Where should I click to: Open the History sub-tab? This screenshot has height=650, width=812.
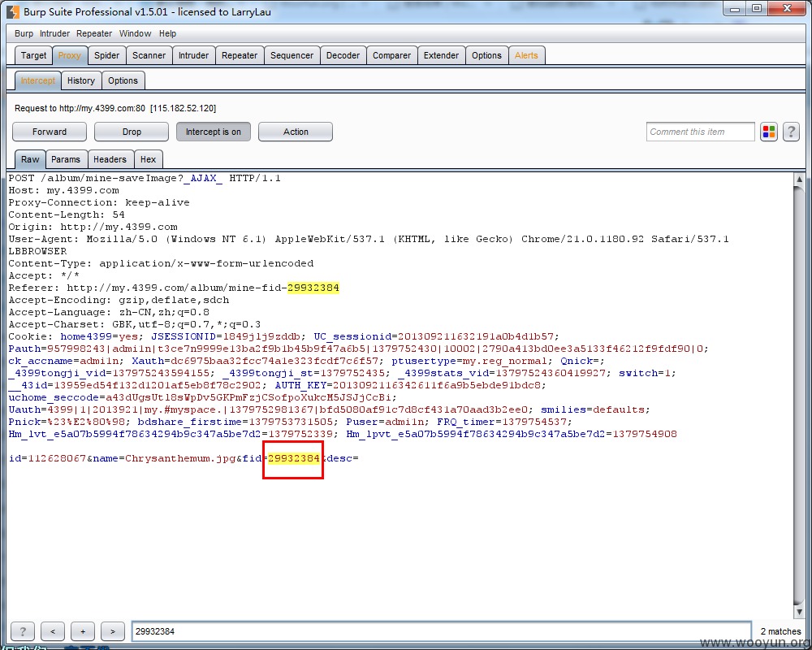pyautogui.click(x=80, y=80)
